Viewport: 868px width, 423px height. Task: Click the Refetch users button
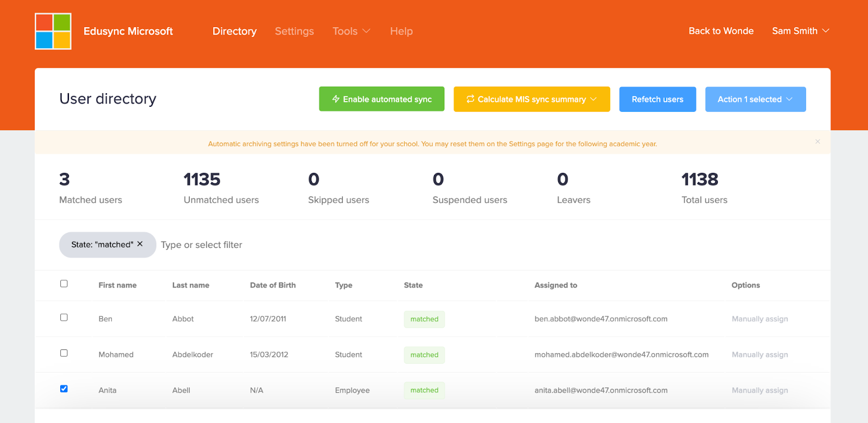click(x=658, y=99)
